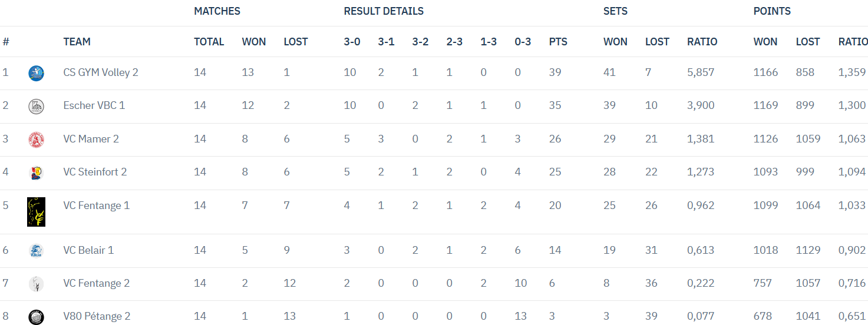This screenshot has width=868, height=325.
Task: Click the VC Belair 1 team logo
Action: 36,251
